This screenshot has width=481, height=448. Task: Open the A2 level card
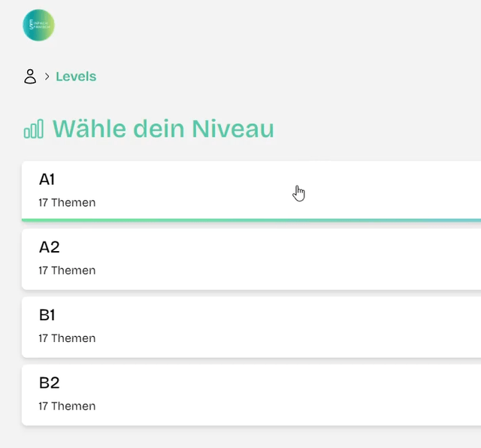point(251,259)
